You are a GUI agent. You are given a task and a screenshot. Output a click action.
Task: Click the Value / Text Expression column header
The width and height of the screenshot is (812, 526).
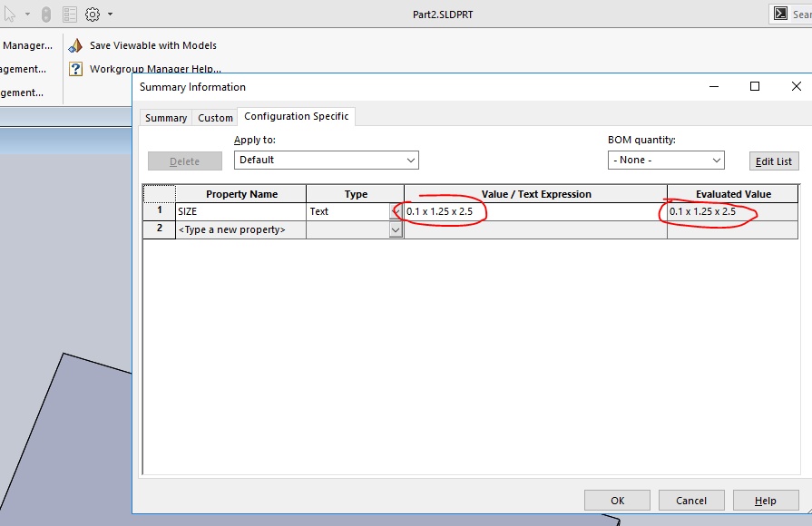535,194
